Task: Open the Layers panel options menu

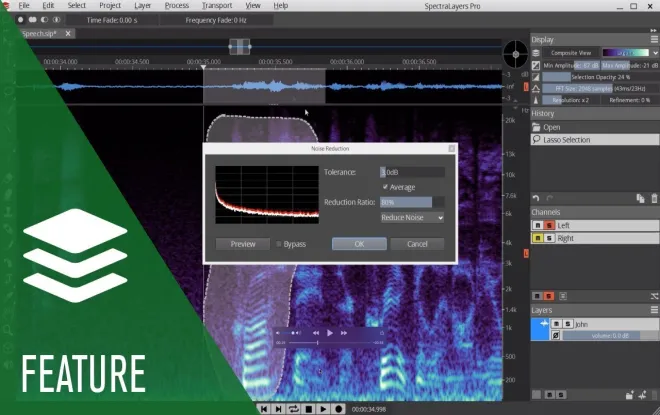Action: (x=654, y=310)
